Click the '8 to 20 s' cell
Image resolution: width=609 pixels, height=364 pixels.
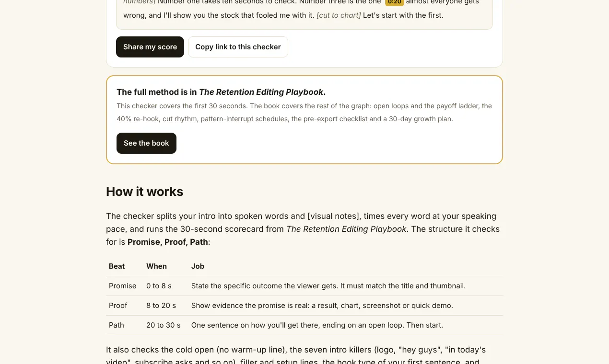click(161, 306)
